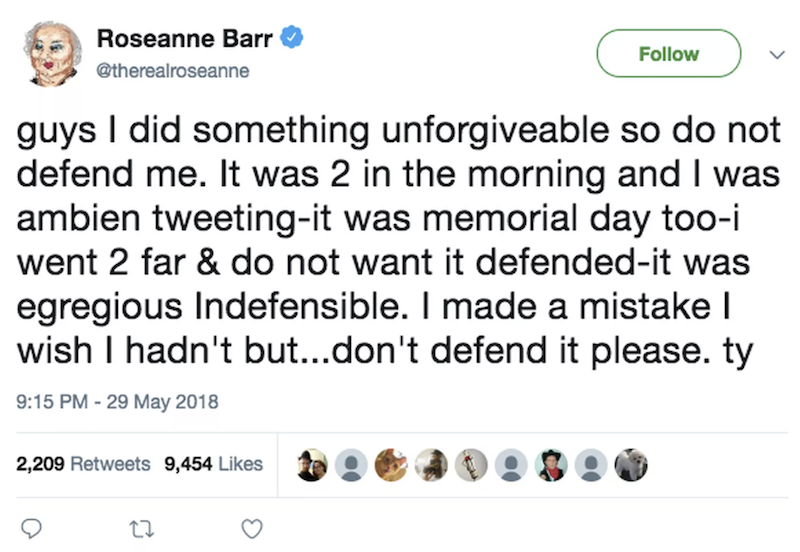Open default gray avatar beside white dog avatar

(591, 465)
